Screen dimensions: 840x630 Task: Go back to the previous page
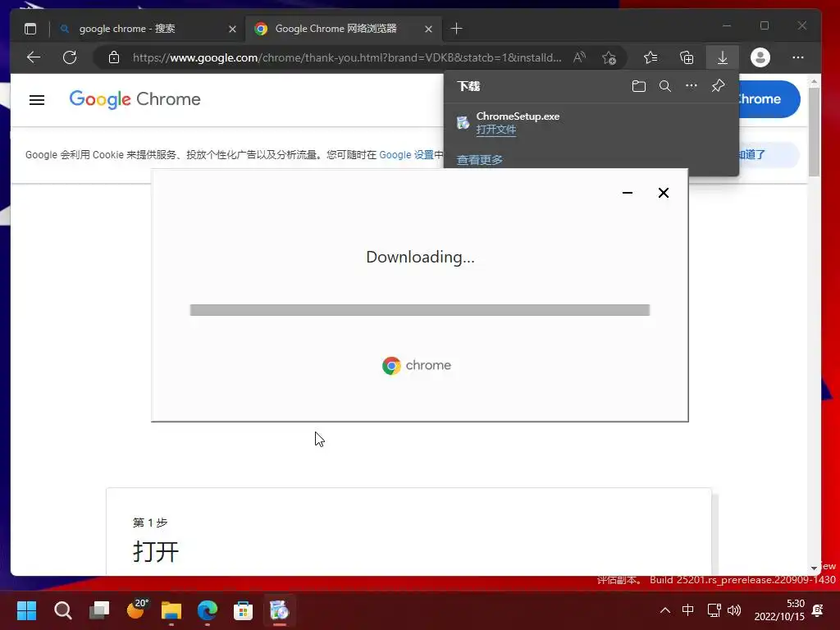pyautogui.click(x=34, y=57)
